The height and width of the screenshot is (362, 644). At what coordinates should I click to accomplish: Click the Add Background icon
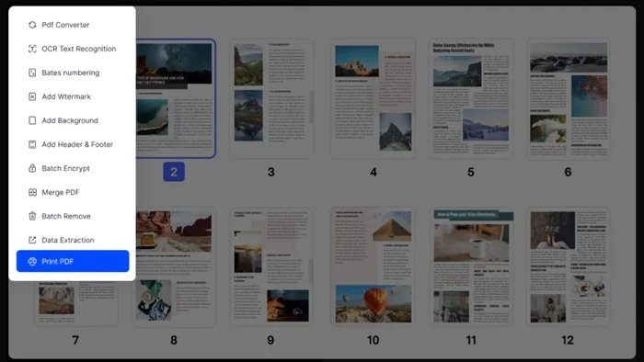[32, 120]
